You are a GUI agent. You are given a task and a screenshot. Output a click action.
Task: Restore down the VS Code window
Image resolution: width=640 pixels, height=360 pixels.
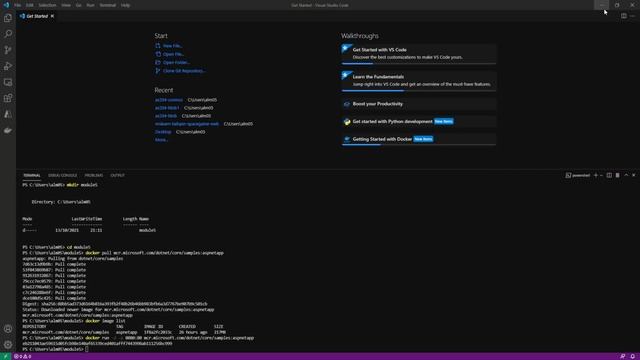[x=617, y=5]
